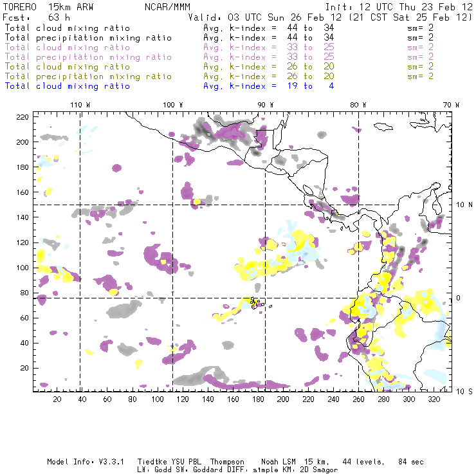476x476 pixels.
Task: Click the "Noah LSM" text in model info
Action: [x=279, y=462]
